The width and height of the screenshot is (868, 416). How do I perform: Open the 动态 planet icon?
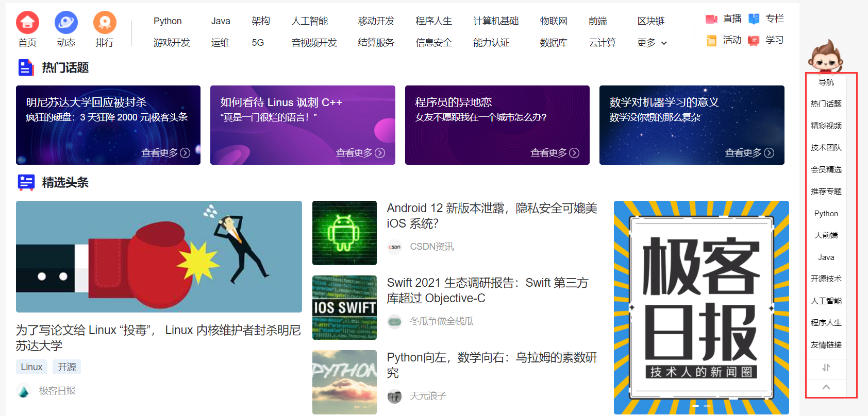(x=66, y=23)
